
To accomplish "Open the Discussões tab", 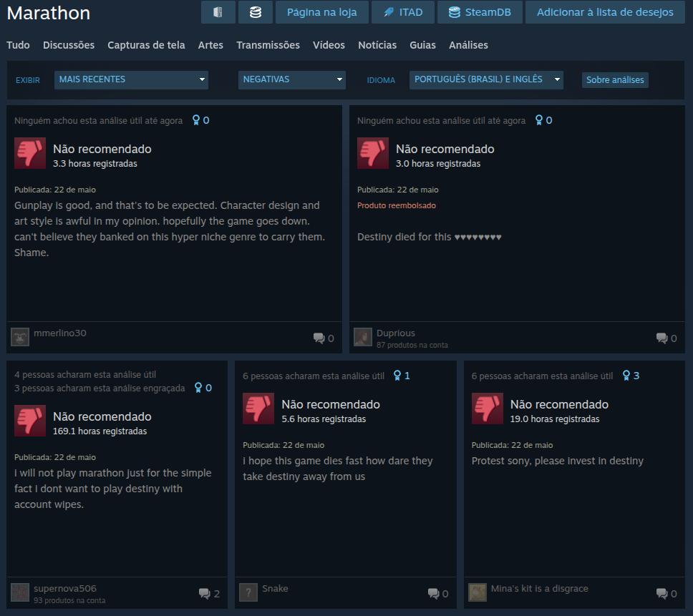I will tap(69, 45).
